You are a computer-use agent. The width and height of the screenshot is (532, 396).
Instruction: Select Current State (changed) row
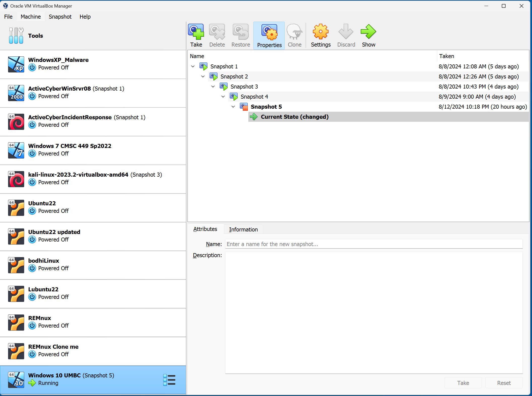pos(388,117)
